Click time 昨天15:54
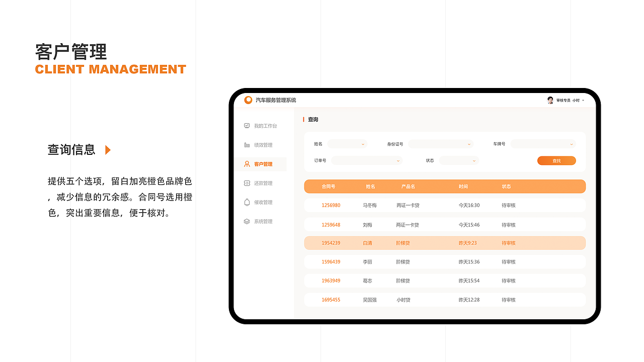The image size is (644, 362). point(469,281)
